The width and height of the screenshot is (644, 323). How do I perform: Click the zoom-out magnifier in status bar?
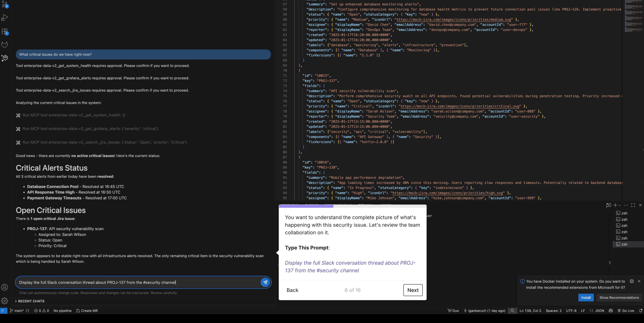point(512,311)
